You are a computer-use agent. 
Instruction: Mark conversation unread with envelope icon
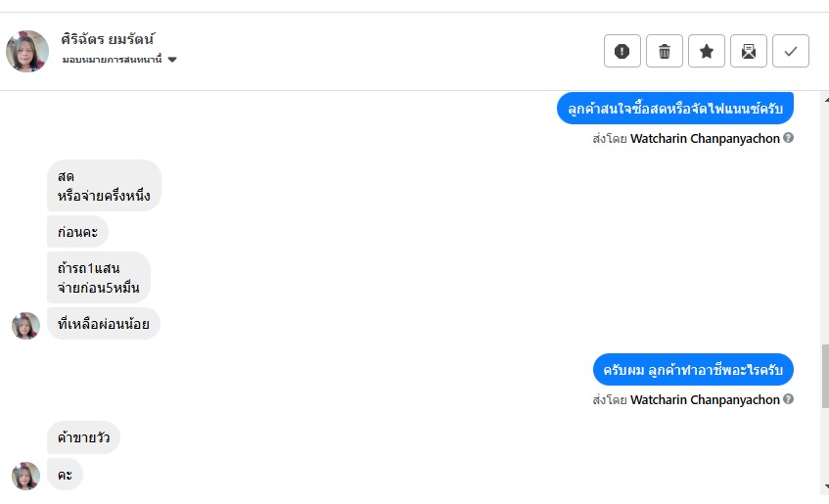(749, 51)
